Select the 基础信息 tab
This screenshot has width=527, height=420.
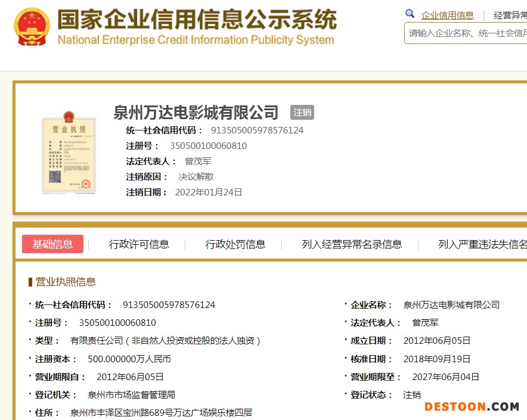point(52,244)
